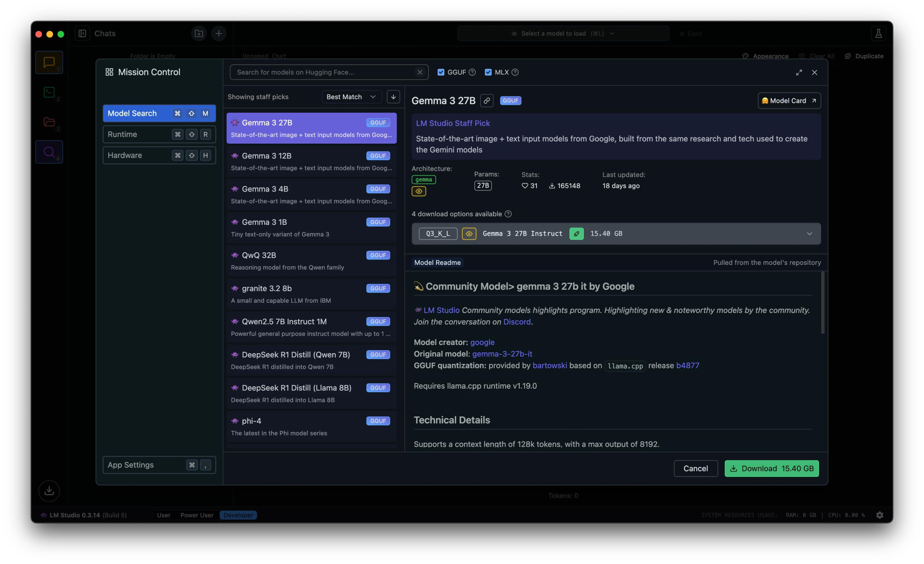Screen dimensions: 924x564
Task: Click the vision eye badge in Q3_K_L row
Action: pos(469,233)
